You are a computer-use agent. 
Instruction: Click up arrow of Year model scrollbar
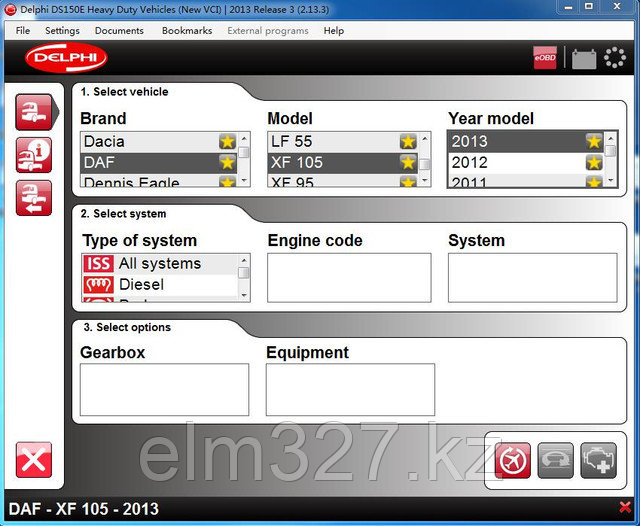coord(611,138)
